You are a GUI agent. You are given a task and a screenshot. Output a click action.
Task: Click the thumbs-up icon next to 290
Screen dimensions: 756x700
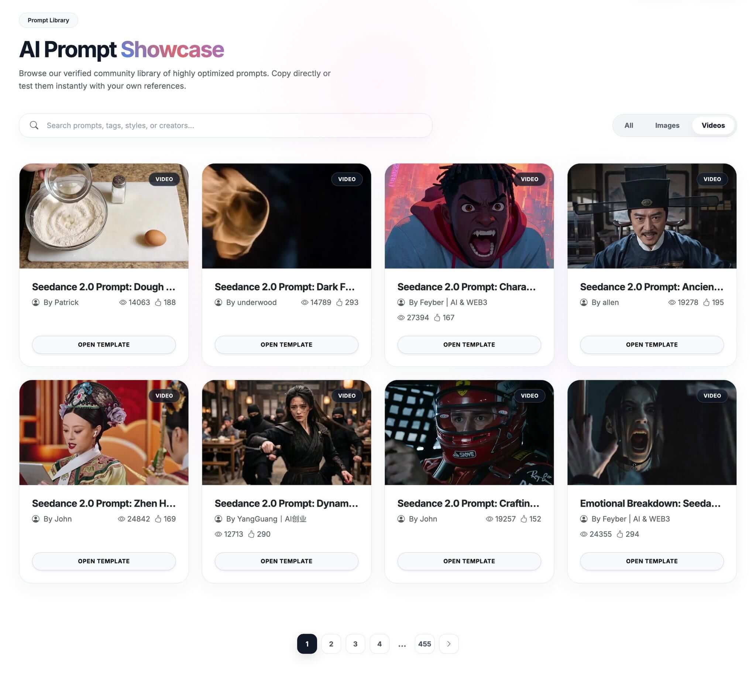tap(251, 534)
